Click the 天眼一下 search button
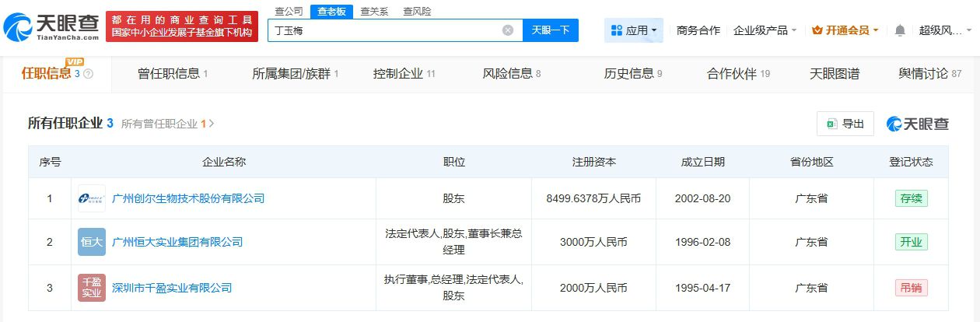 (x=551, y=30)
